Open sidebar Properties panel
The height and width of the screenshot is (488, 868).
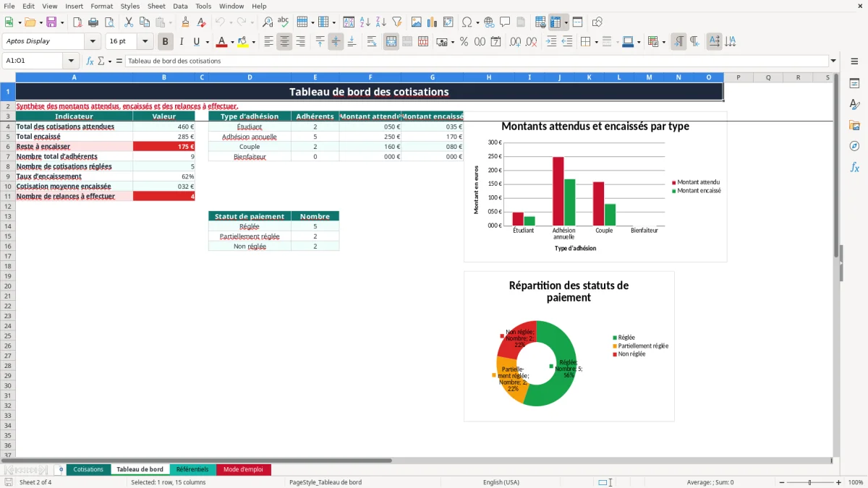point(854,83)
